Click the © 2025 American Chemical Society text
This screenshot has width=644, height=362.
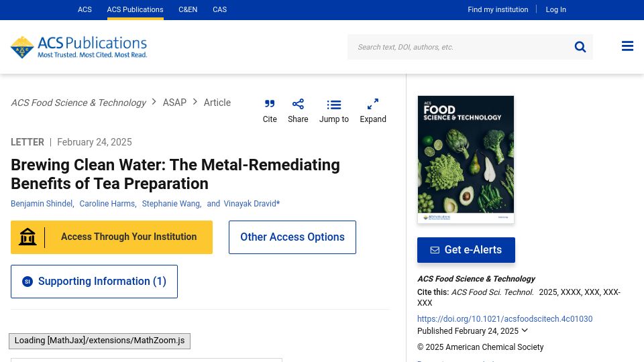pyautogui.click(x=480, y=347)
